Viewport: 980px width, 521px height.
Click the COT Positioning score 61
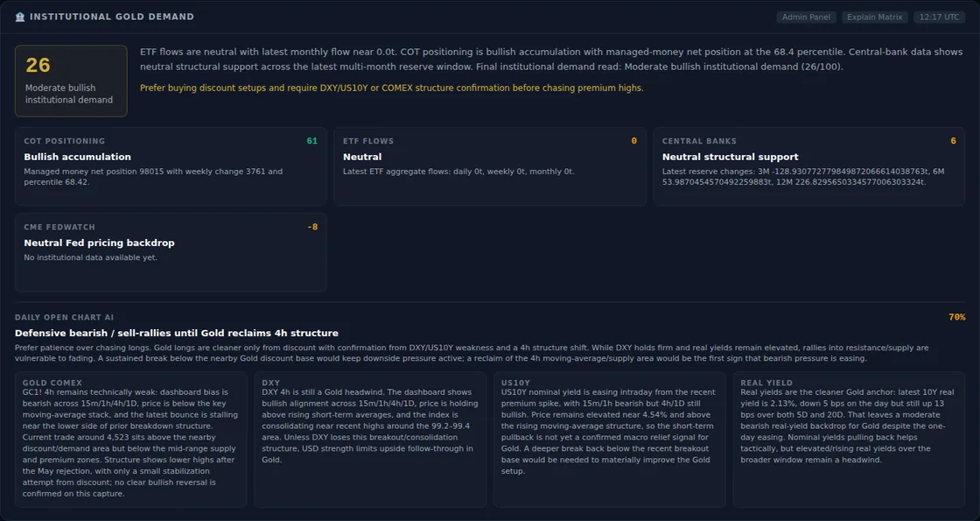point(311,141)
